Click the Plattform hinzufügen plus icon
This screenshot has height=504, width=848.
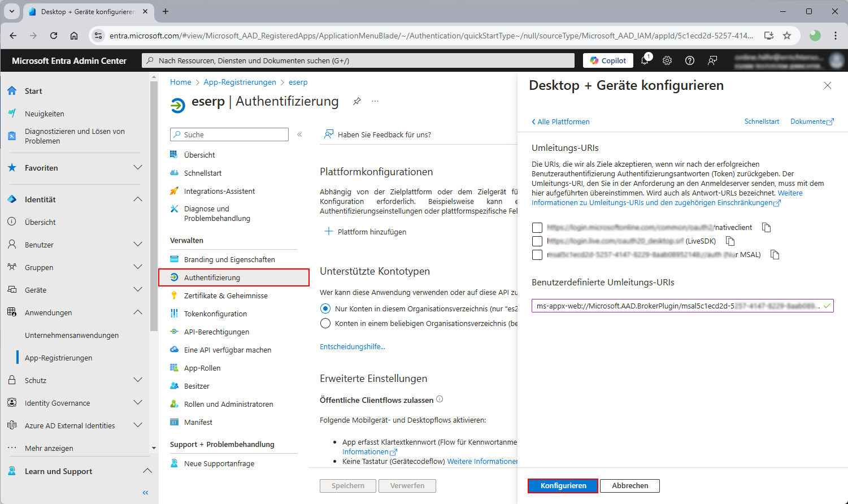pyautogui.click(x=329, y=232)
